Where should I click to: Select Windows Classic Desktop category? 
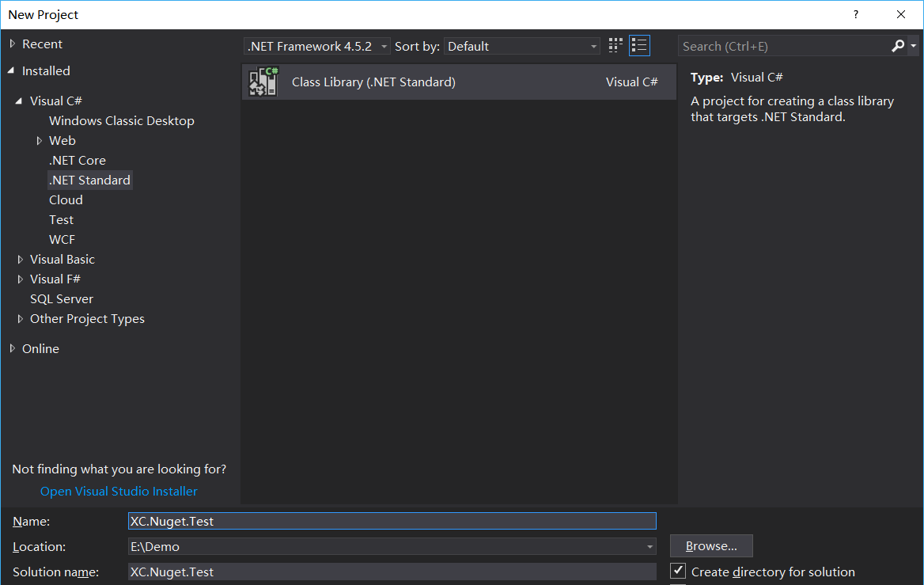[x=121, y=121]
